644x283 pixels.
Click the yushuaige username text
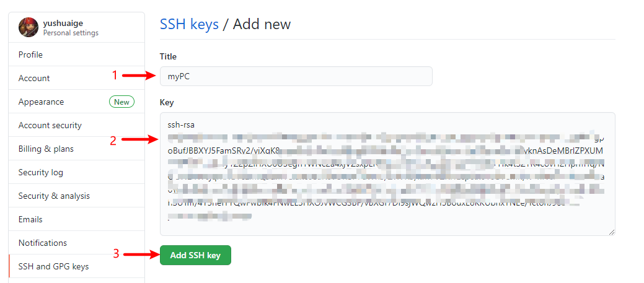click(63, 24)
